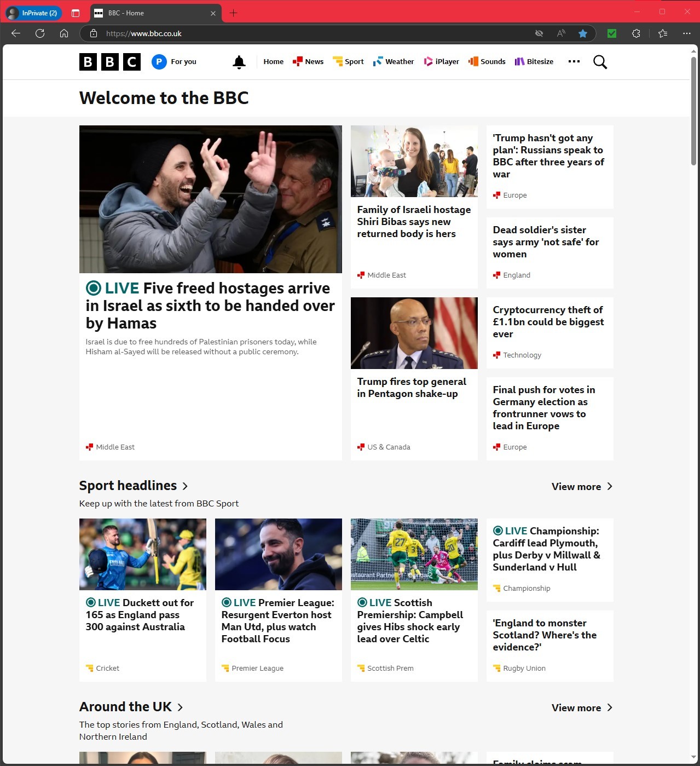The height and width of the screenshot is (766, 700).
Task: Open Trump fires top general headline
Action: (412, 388)
